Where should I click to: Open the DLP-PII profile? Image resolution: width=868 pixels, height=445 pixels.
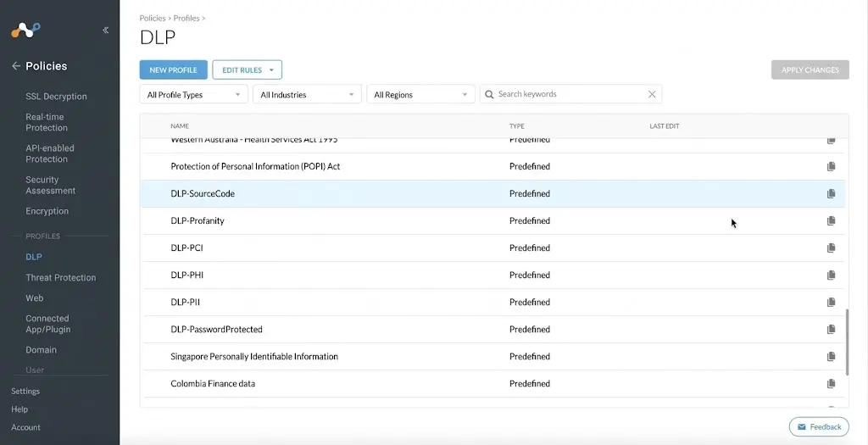point(185,303)
